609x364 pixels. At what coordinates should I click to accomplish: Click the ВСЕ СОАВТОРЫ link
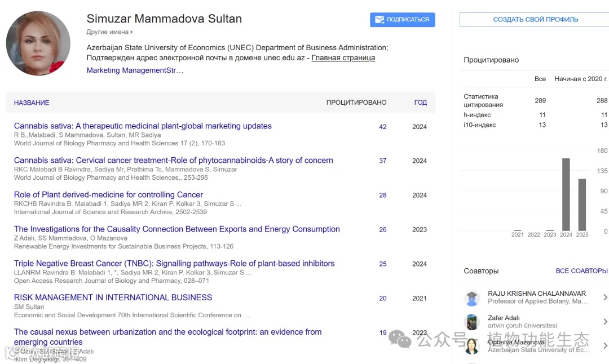click(x=581, y=271)
